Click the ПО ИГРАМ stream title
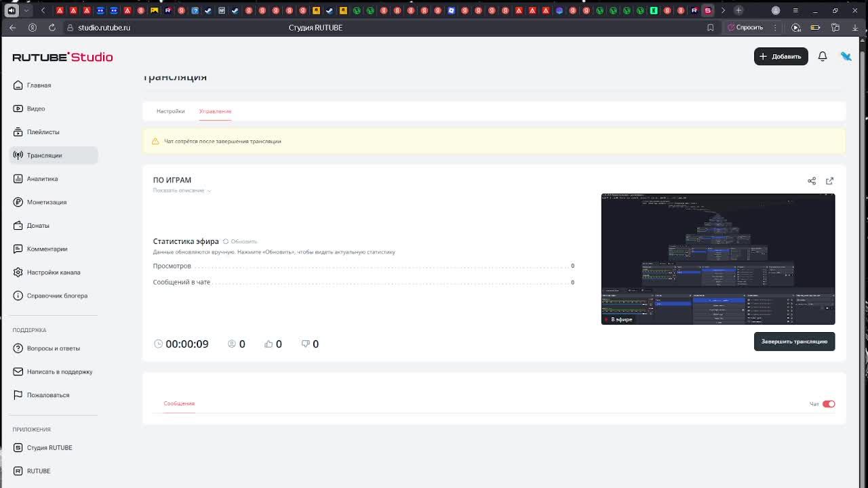868x488 pixels. (x=172, y=180)
